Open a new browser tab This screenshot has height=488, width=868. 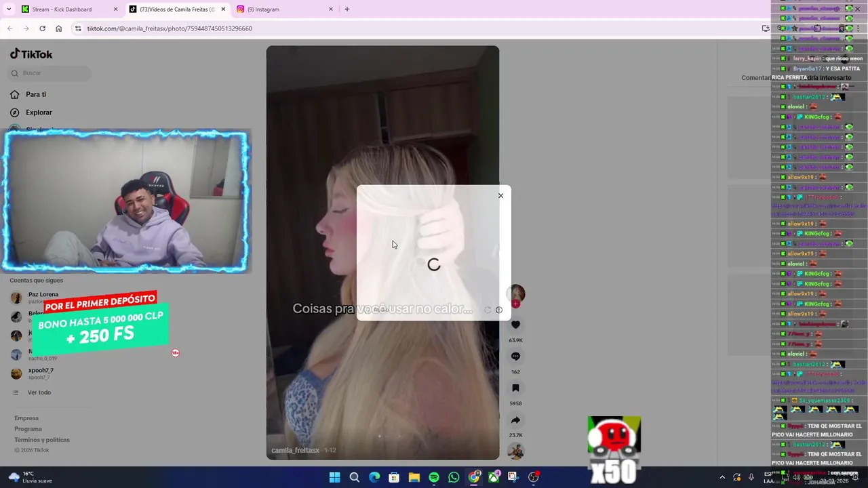click(x=347, y=9)
